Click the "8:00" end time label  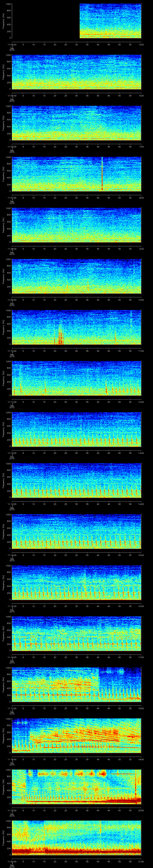pyautogui.click(x=141, y=198)
